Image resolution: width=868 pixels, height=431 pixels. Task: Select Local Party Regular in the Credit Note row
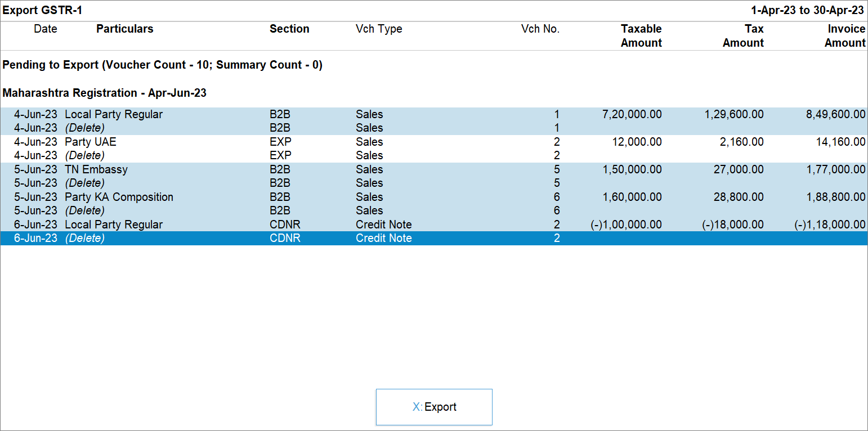click(114, 225)
